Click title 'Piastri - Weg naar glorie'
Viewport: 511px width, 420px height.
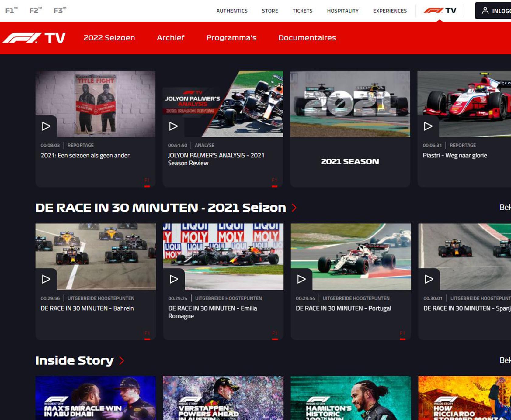point(455,155)
